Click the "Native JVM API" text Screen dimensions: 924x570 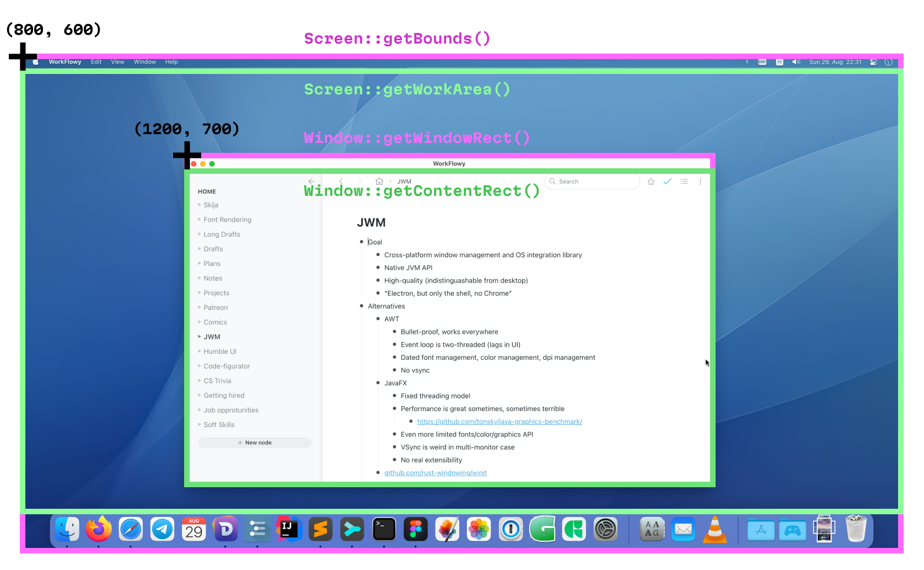click(409, 268)
